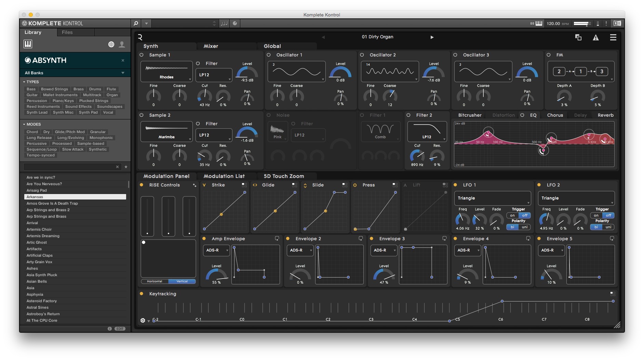
Task: Switch LFO 2 Polarity to uni
Action: pos(608,227)
